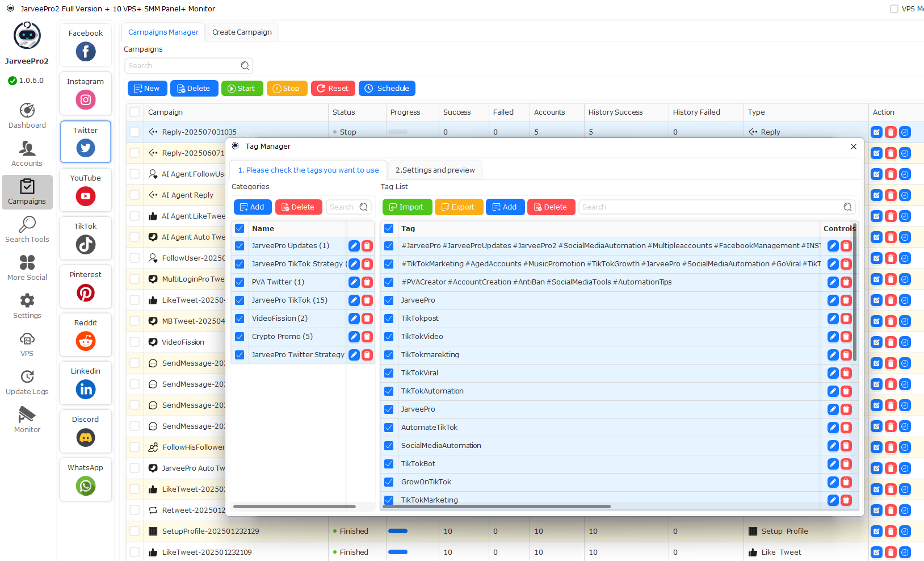Click the Start campaign button
This screenshot has width=924, height=561.
click(x=242, y=89)
